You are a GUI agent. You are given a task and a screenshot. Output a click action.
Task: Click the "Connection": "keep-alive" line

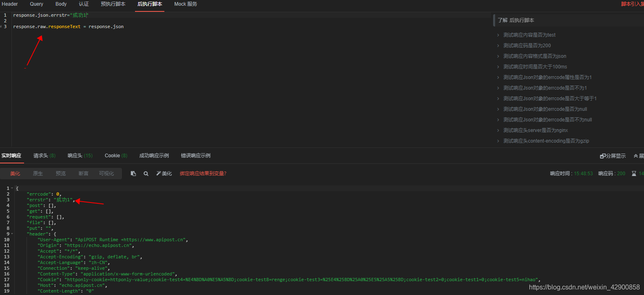click(74, 268)
